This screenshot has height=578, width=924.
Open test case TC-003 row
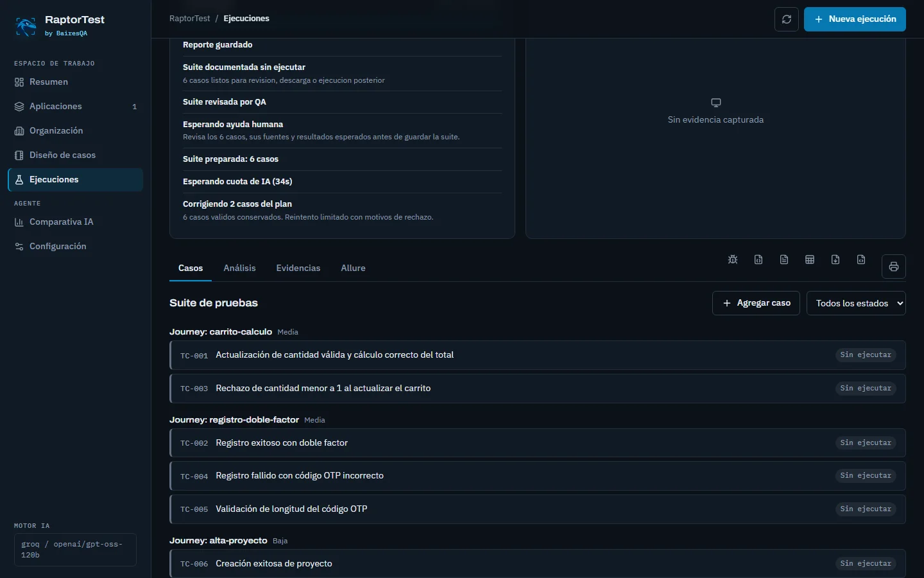click(x=538, y=389)
